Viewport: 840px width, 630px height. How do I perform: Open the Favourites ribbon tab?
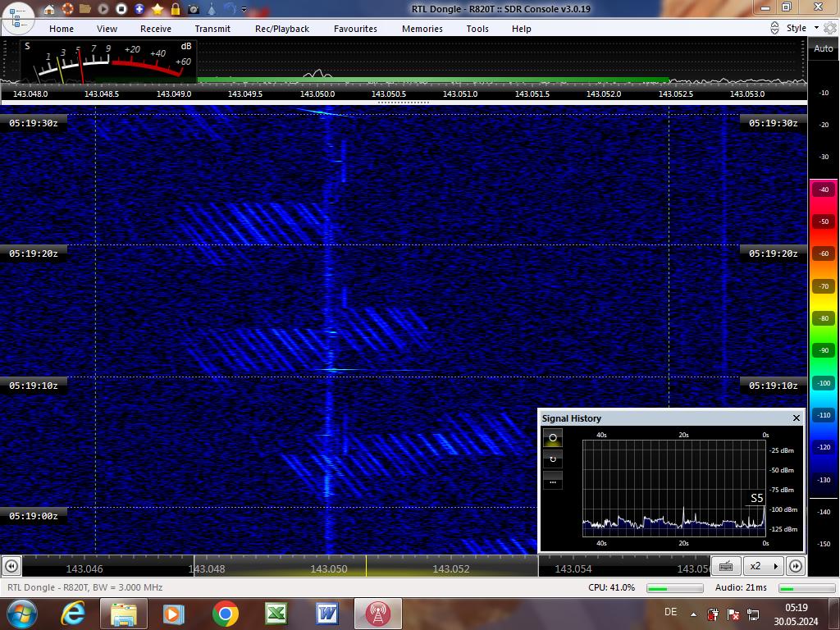point(355,29)
